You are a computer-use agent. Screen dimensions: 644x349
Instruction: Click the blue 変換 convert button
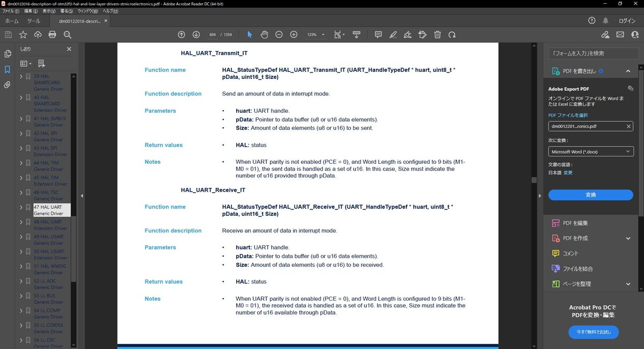tap(590, 194)
